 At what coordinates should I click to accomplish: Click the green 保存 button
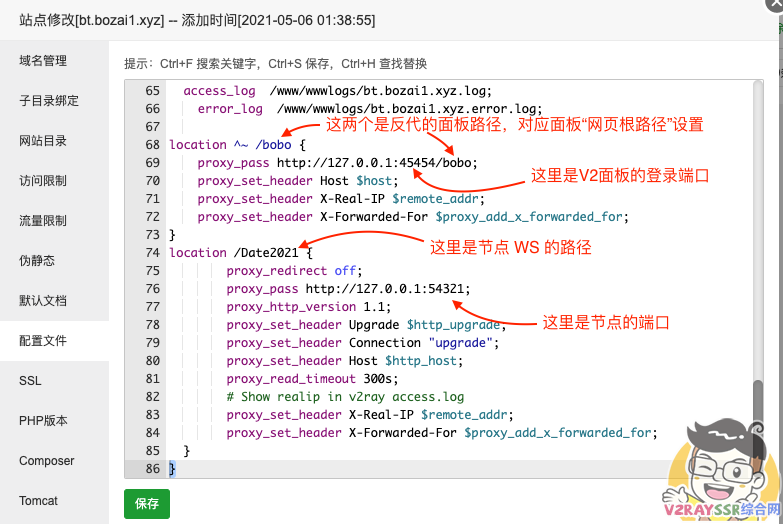click(x=147, y=504)
